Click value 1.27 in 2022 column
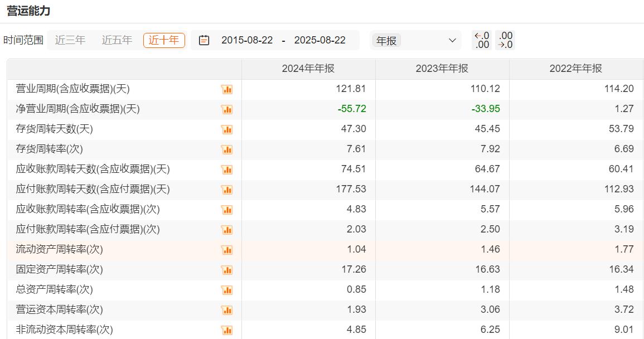This screenshot has height=339, width=644. point(624,109)
